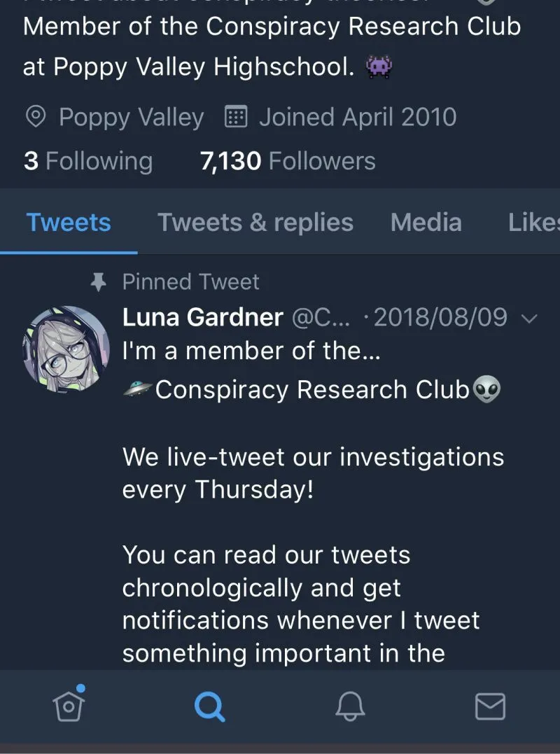Open the Notifications bell icon
The image size is (560, 754).
[x=350, y=706]
